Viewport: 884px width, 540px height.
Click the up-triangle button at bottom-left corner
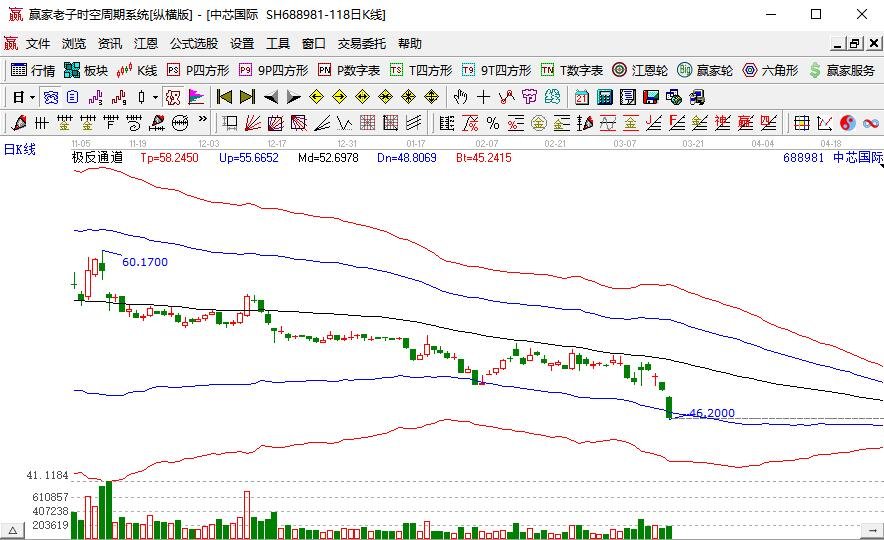tap(12, 530)
